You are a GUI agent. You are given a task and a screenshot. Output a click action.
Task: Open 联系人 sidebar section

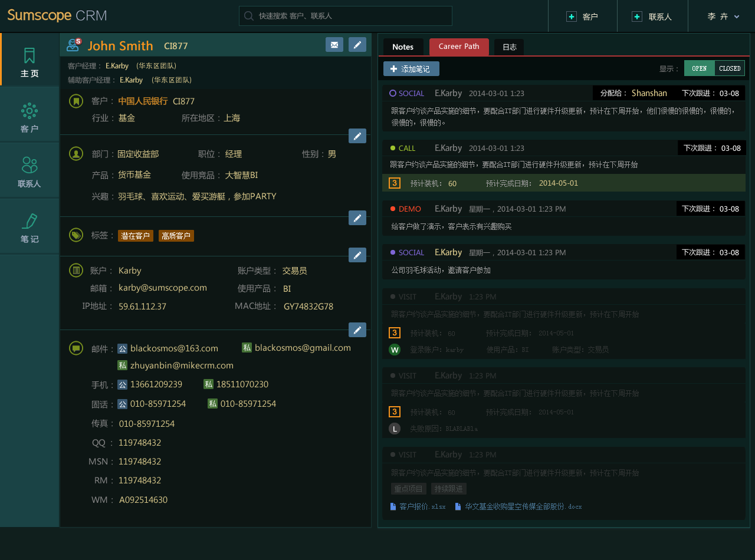point(29,170)
